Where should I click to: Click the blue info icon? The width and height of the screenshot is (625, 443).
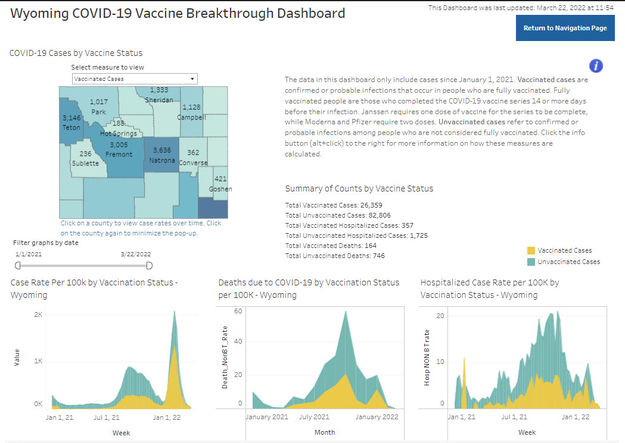pyautogui.click(x=596, y=66)
